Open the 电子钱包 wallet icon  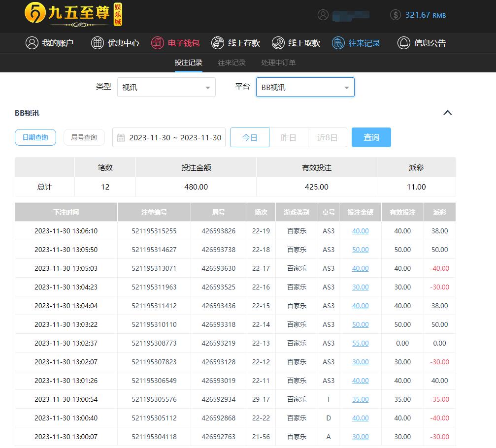[158, 43]
